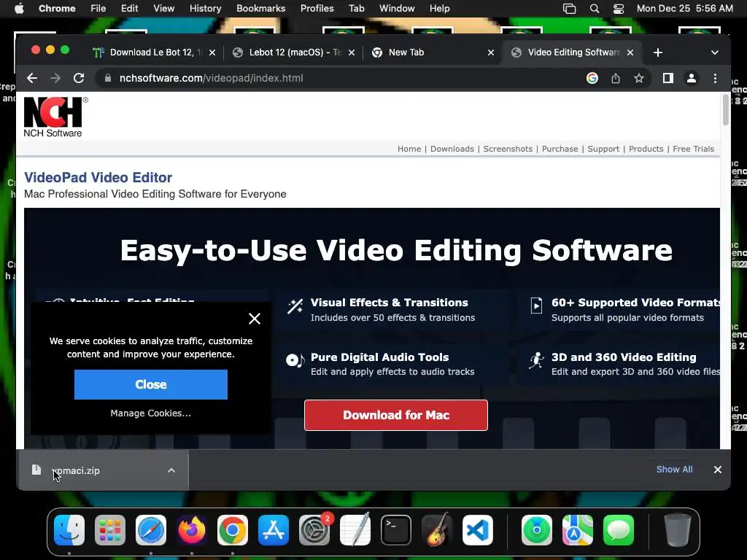Expand the tab search chevron
The width and height of the screenshot is (747, 560).
tap(715, 52)
